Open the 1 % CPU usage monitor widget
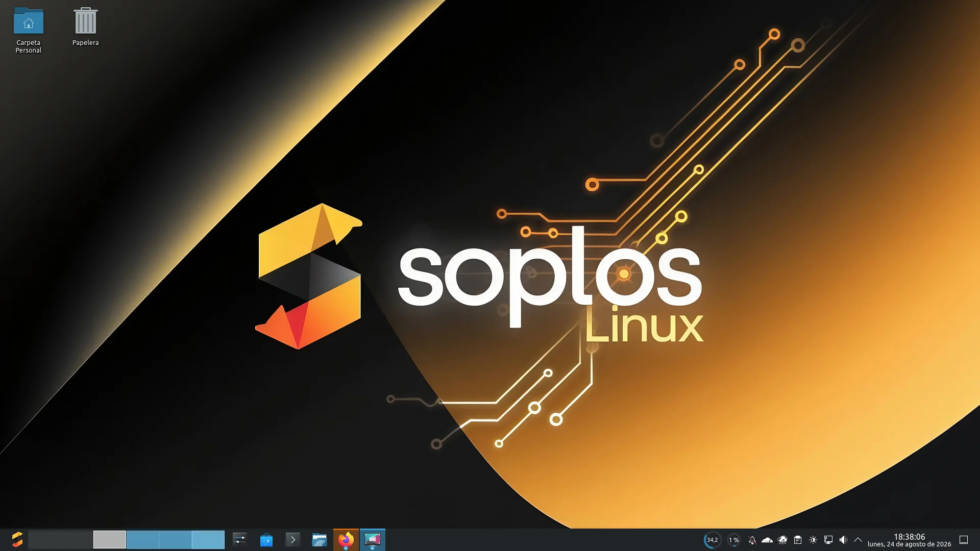Viewport: 980px width, 551px height. (x=734, y=540)
